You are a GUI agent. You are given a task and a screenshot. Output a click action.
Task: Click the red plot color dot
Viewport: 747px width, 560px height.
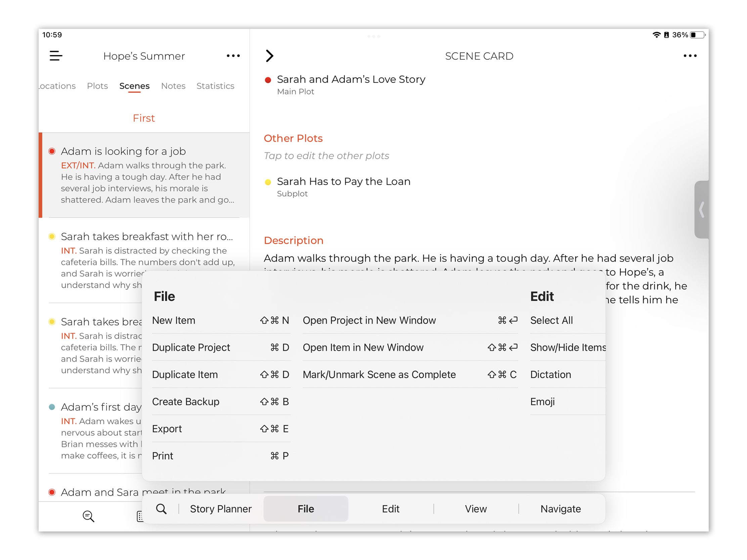(x=268, y=80)
